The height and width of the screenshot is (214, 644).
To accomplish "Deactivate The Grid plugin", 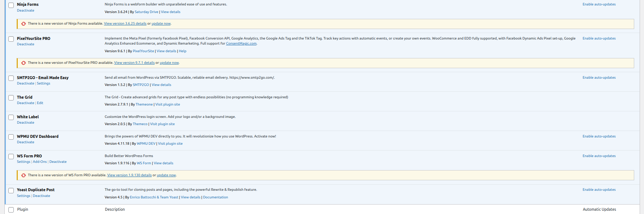I will click(x=25, y=103).
